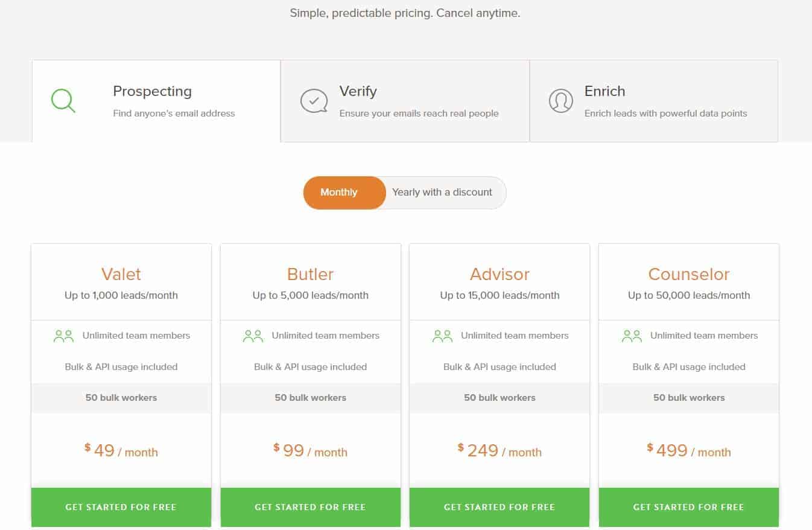Click 'Up to 5,000 leads/month' text

pos(311,296)
